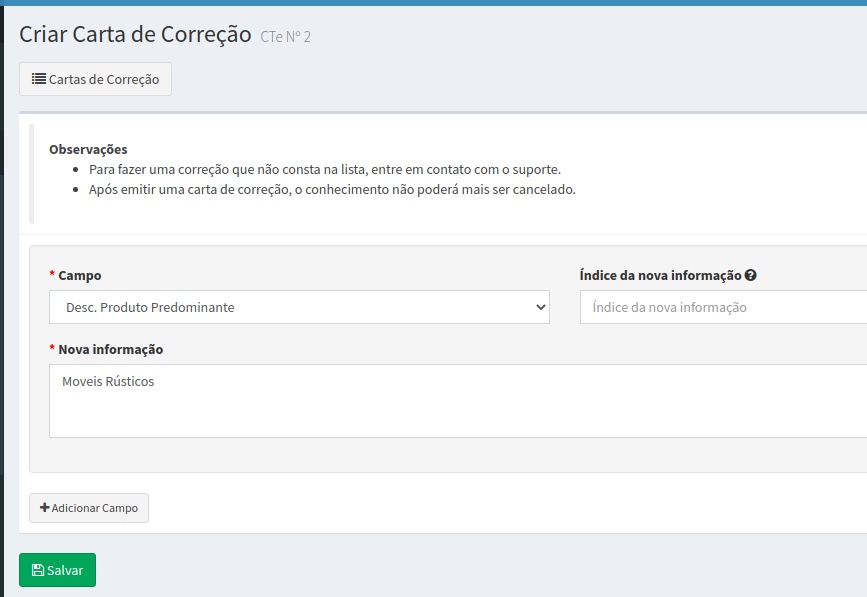Click the 'Campo' field label

[x=80, y=275]
